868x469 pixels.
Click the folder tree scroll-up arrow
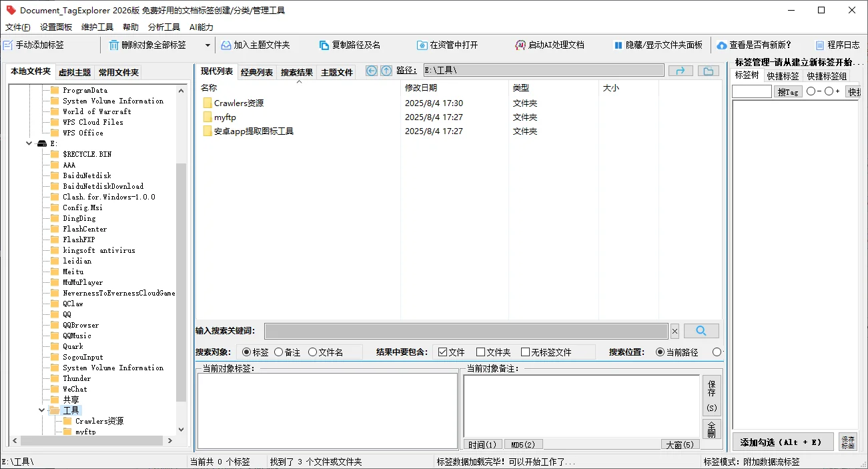click(x=181, y=90)
